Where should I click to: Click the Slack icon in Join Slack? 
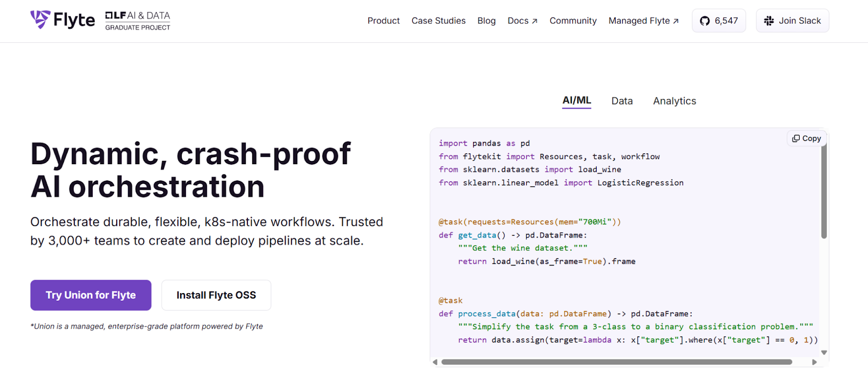coord(769,21)
